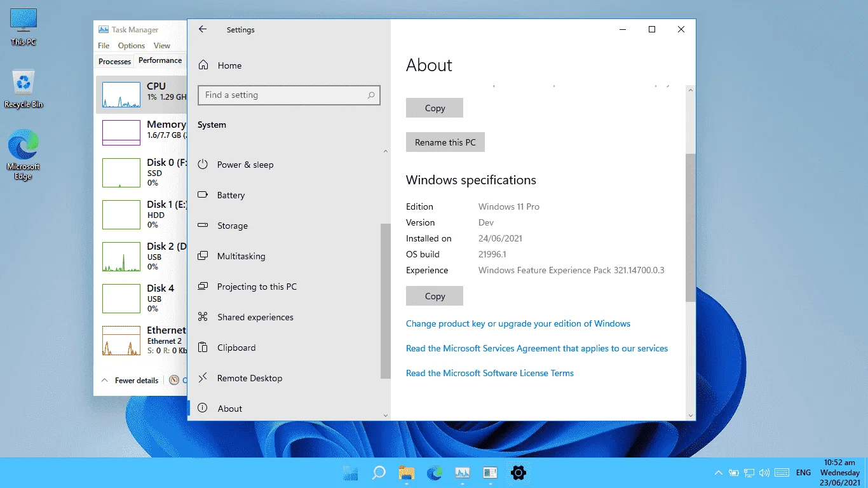Open Microsoft Services Agreement link

pyautogui.click(x=537, y=348)
